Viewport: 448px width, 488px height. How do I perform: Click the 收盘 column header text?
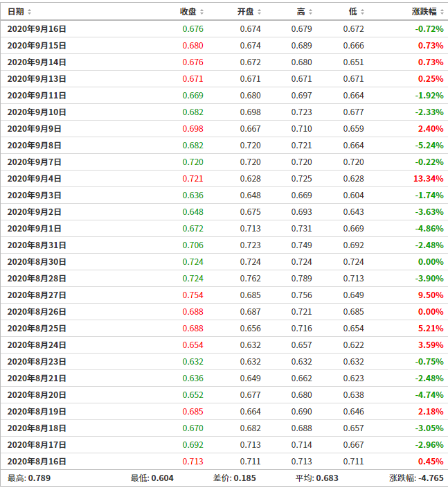coord(188,12)
